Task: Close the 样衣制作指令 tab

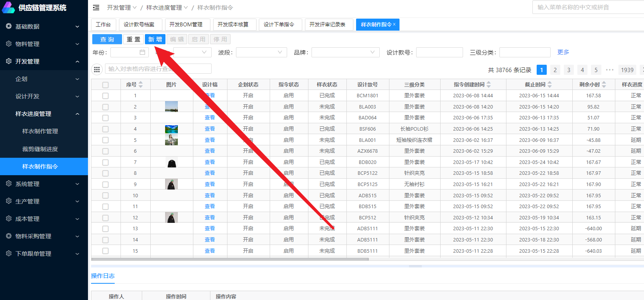Action: [394, 24]
